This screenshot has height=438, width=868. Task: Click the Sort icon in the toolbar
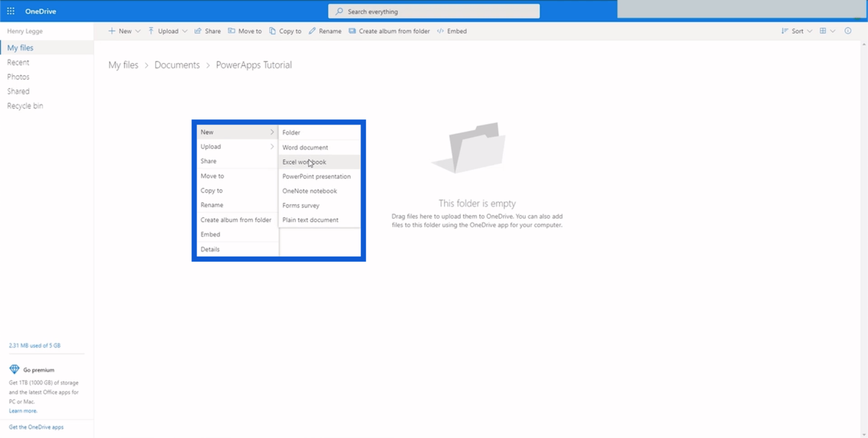pyautogui.click(x=785, y=31)
